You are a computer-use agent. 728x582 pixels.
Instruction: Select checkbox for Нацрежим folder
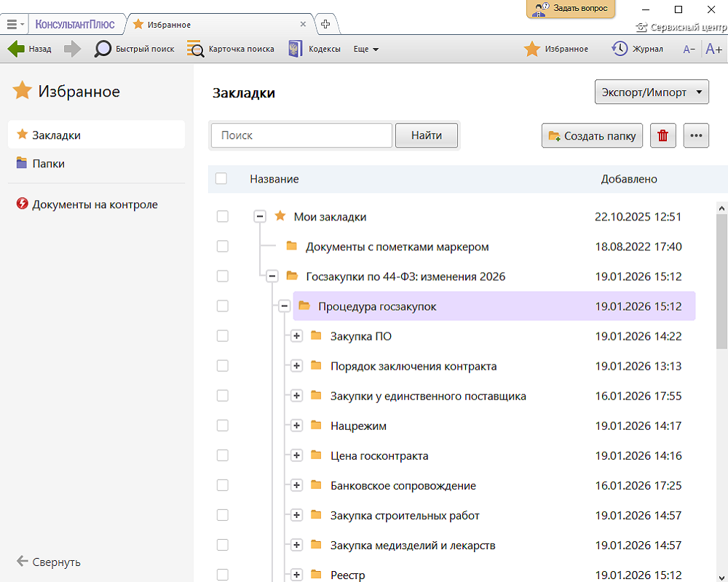(x=223, y=426)
